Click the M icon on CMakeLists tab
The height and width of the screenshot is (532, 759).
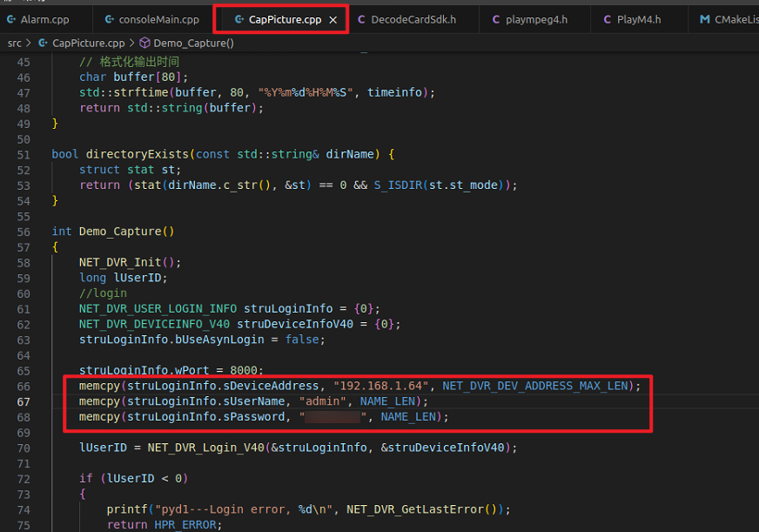(x=705, y=19)
